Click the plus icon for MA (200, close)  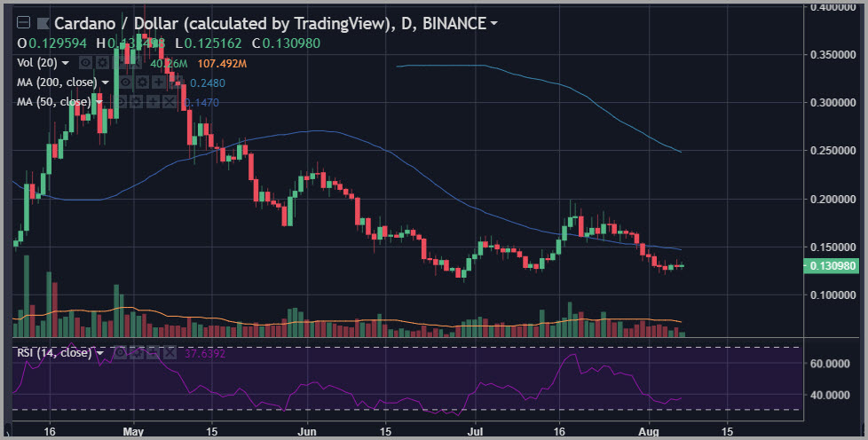[159, 82]
